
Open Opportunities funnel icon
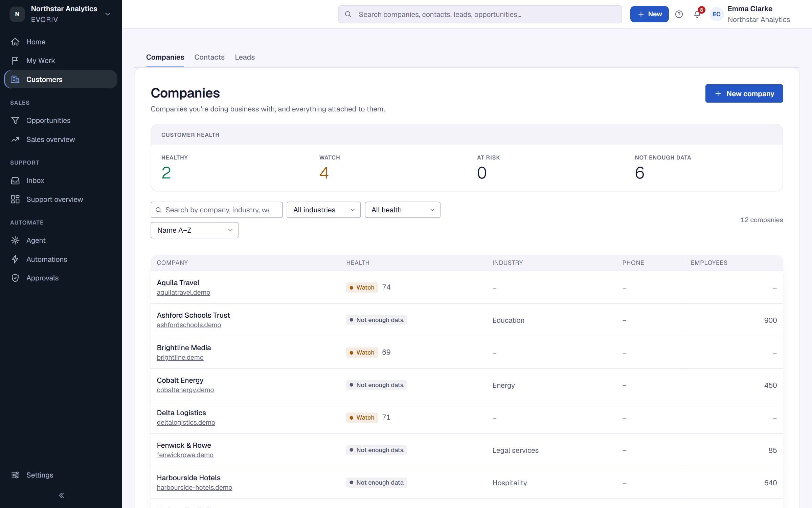[x=15, y=121]
